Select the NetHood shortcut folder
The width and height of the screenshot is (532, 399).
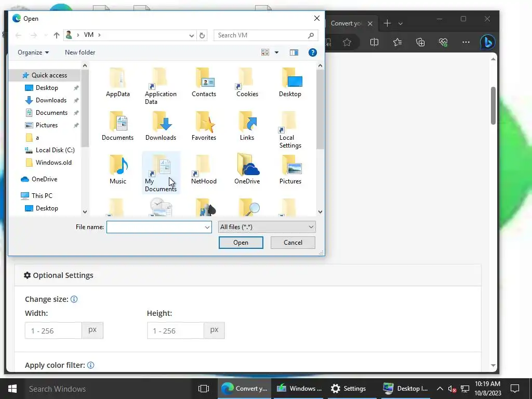point(204,170)
